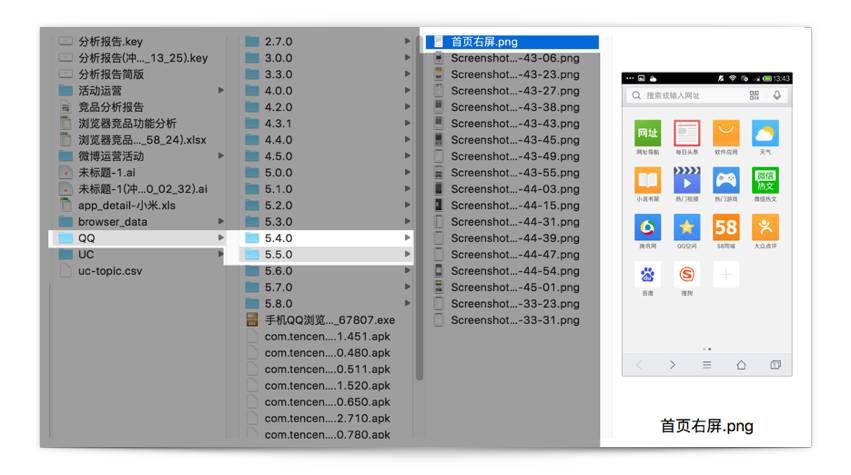
Task: Click the orange 大众点评 icon in preview
Action: [x=765, y=227]
